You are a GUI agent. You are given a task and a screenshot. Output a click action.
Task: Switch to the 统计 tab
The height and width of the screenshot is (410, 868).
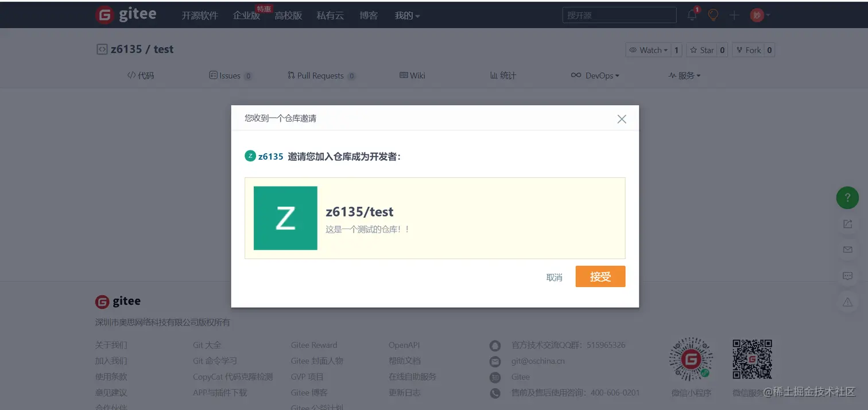503,75
